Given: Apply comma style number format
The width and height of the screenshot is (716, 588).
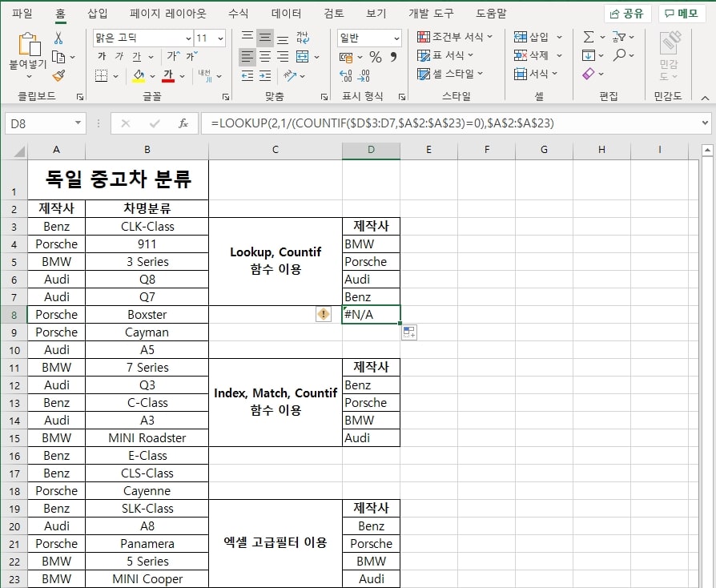Looking at the screenshot, I should [393, 57].
